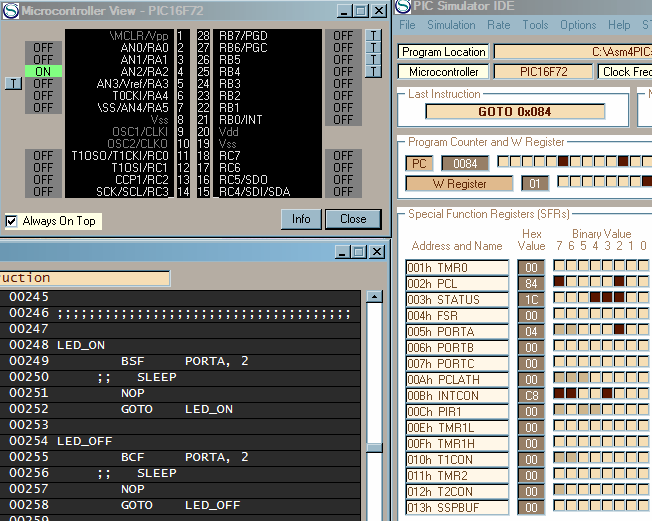Open the Help menu
This screenshot has height=521, width=652.
tap(619, 25)
